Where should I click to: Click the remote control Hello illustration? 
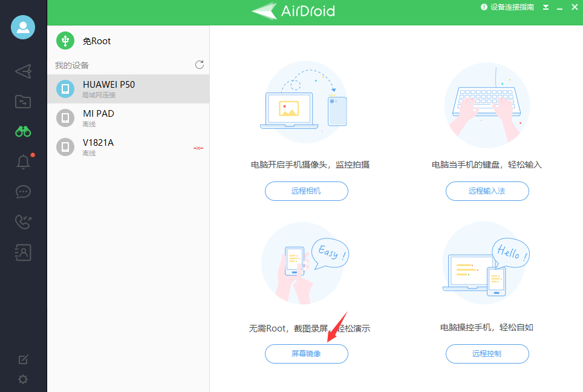click(486, 263)
